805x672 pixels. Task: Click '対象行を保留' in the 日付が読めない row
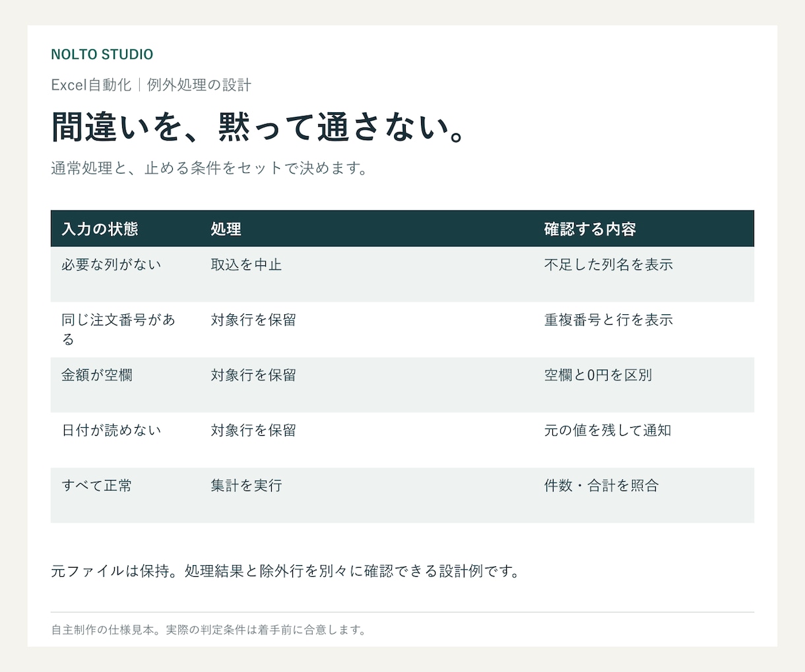(253, 430)
